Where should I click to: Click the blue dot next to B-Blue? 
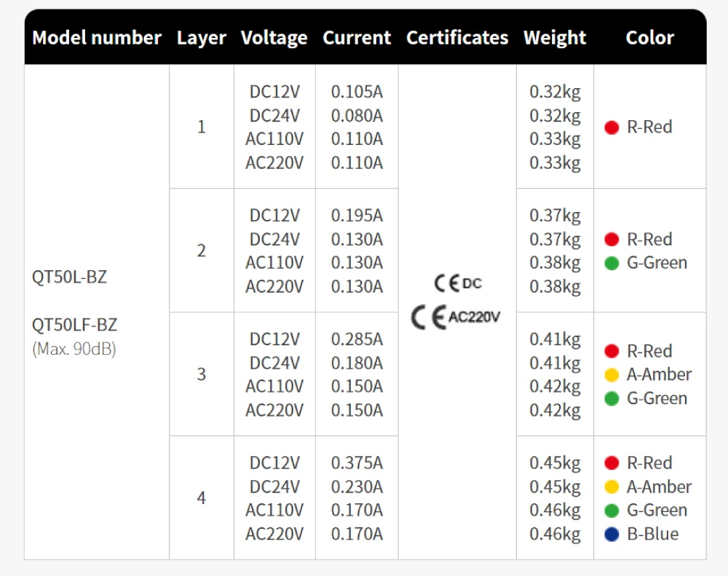click(612, 534)
